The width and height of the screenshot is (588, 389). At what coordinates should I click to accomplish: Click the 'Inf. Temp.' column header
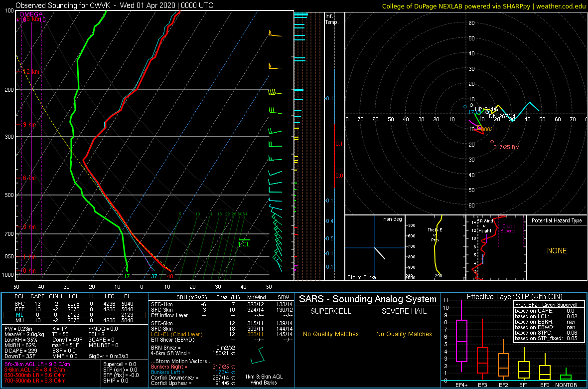pos(332,19)
